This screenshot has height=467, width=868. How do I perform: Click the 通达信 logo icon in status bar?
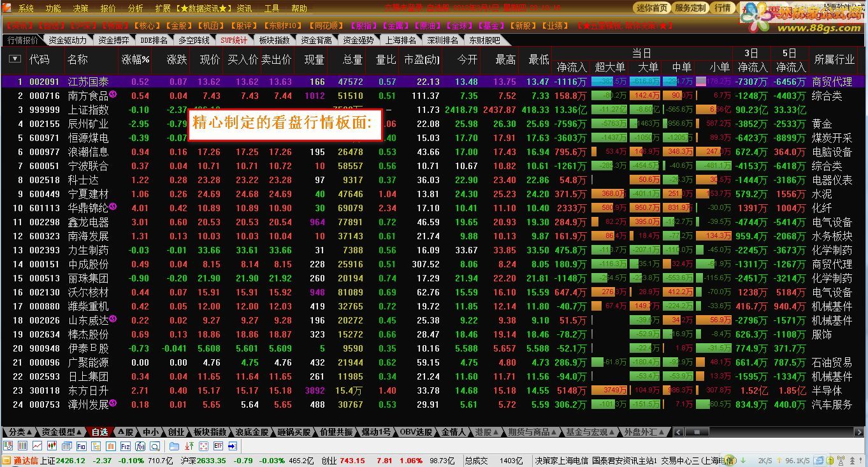(6, 461)
